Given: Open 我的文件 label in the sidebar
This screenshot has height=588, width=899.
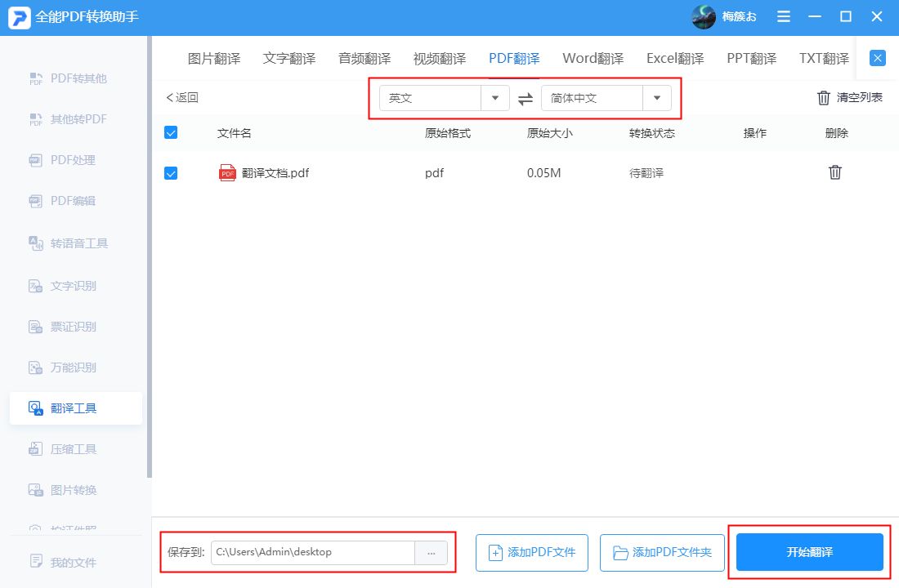Looking at the screenshot, I should (74, 562).
